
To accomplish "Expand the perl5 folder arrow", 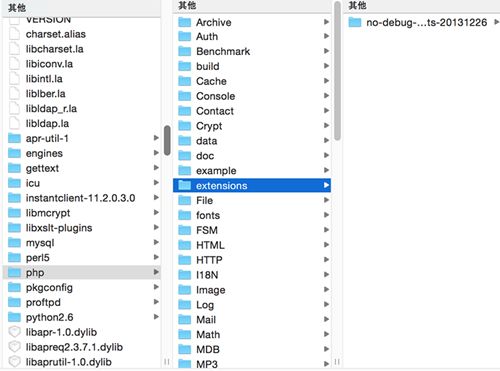I will pyautogui.click(x=156, y=257).
